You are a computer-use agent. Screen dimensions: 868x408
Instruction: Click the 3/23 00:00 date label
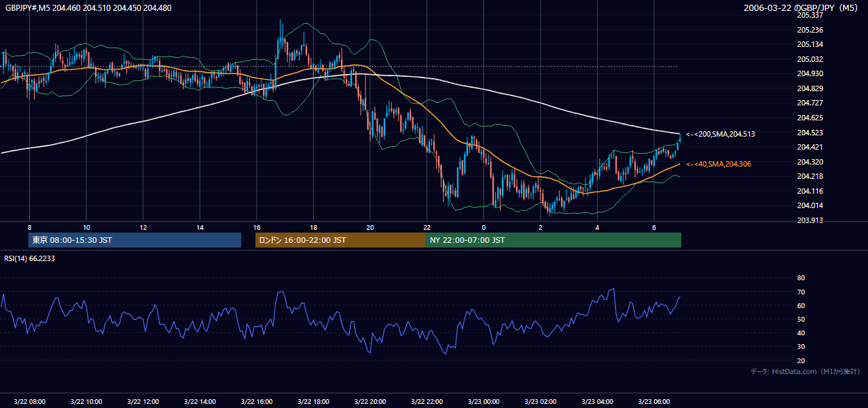pos(484,401)
